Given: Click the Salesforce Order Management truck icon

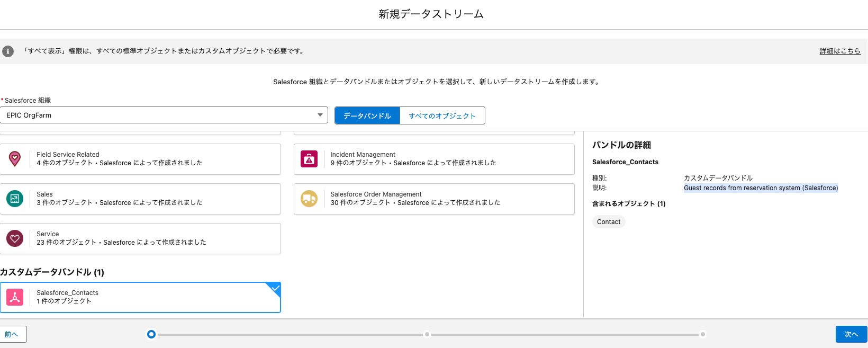Looking at the screenshot, I should (309, 199).
